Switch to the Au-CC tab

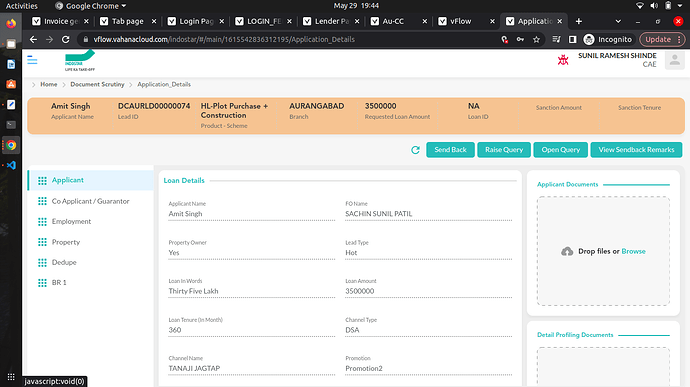[x=399, y=21]
